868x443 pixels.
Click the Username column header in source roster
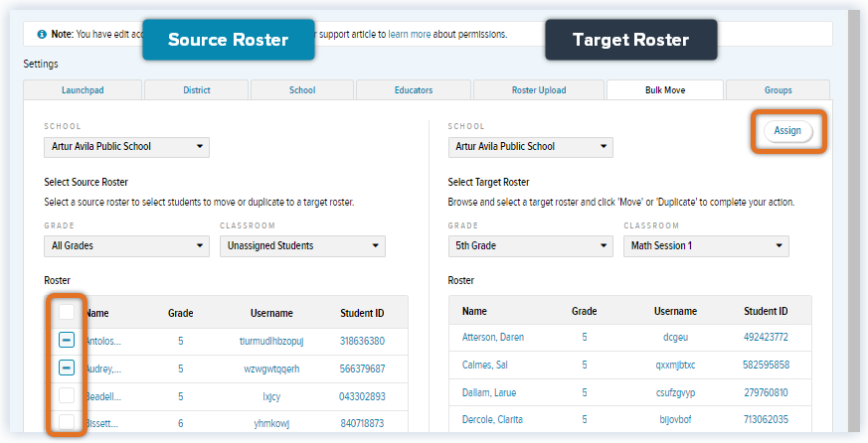(x=271, y=313)
